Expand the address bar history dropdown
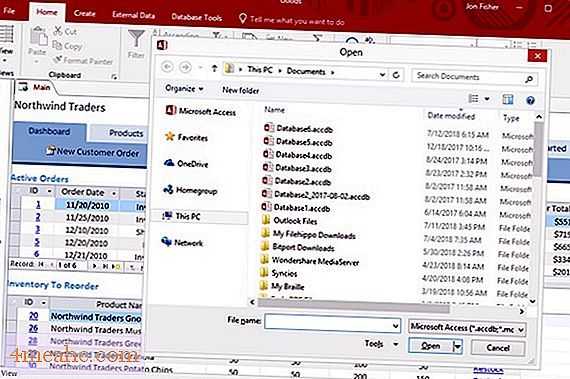This screenshot has height=379, width=570. 382,74
